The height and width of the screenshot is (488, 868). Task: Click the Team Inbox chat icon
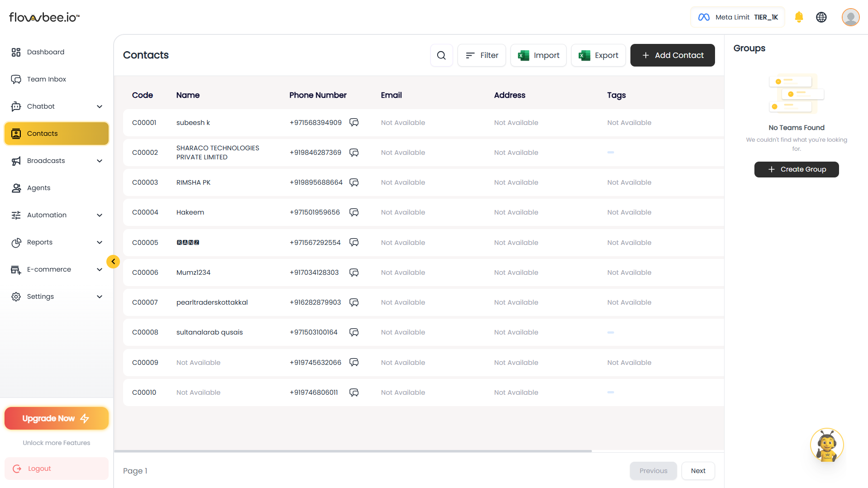pyautogui.click(x=16, y=79)
